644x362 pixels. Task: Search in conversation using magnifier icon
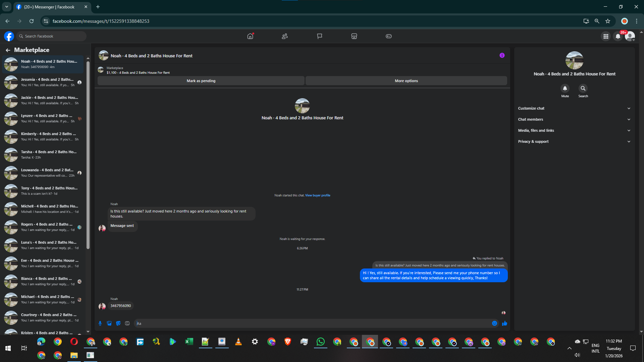(583, 88)
